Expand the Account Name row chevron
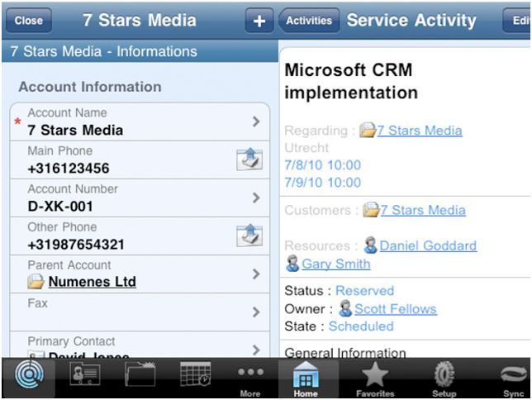 tap(256, 121)
